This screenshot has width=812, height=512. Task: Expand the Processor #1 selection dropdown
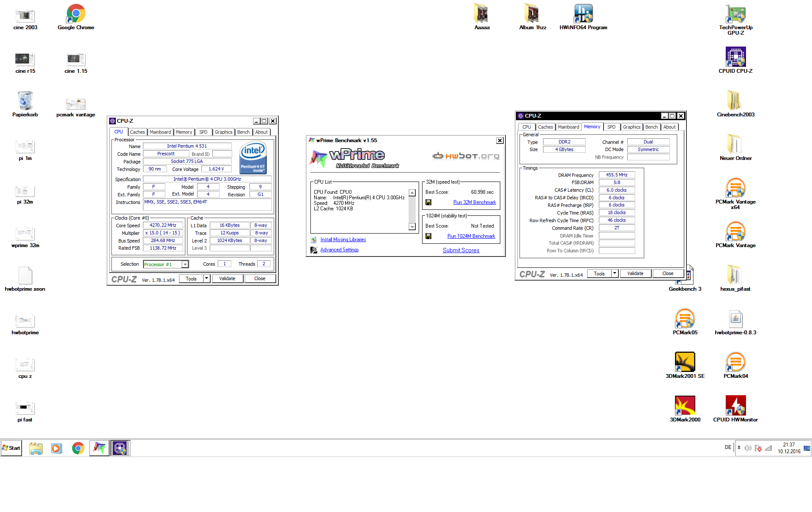tap(185, 264)
